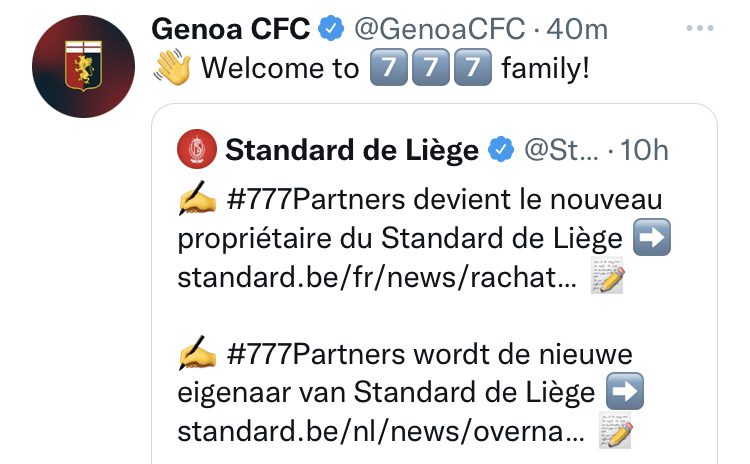Open the tweet's 40m timestamp
750x464 pixels.
pyautogui.click(x=577, y=29)
